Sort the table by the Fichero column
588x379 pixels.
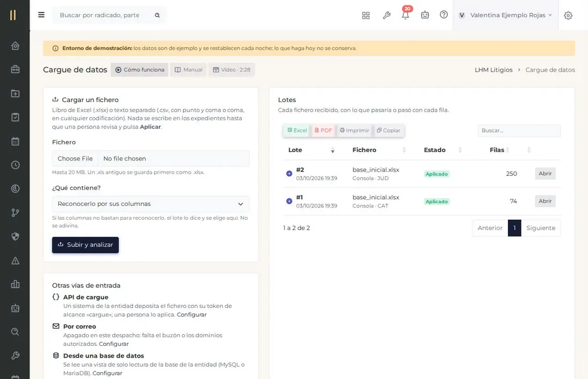[379, 150]
